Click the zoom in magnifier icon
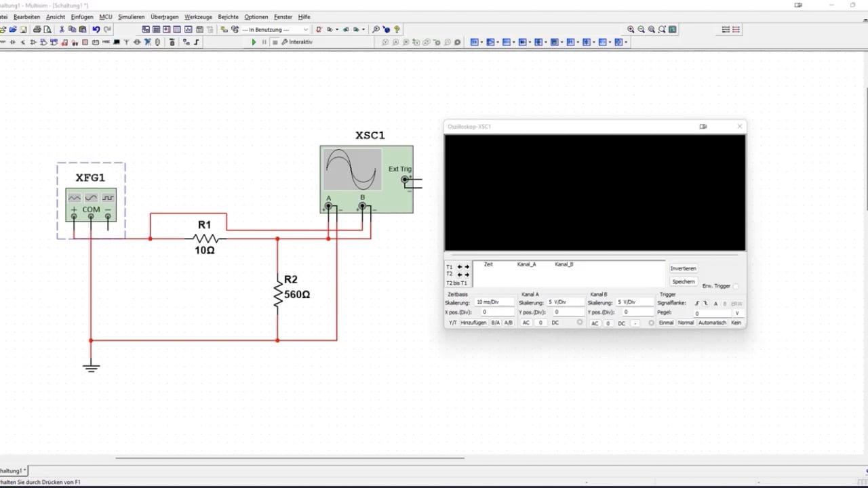This screenshot has height=488, width=868. (x=631, y=29)
